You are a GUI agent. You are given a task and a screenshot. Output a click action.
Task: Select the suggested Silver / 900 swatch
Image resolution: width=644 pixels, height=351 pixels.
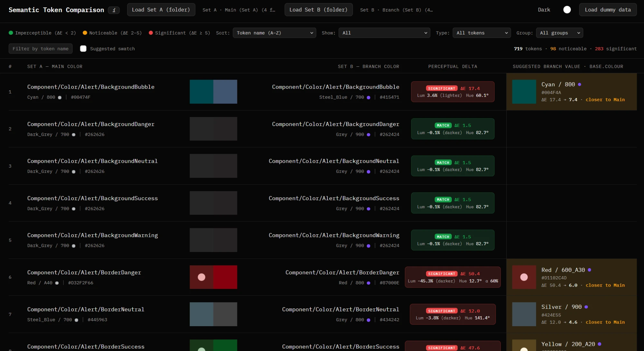coord(524,314)
